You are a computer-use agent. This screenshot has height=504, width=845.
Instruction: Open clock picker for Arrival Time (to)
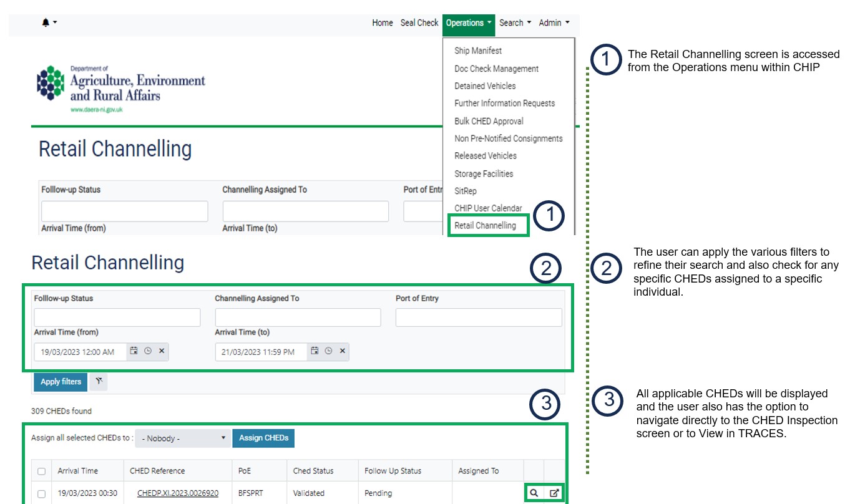pyautogui.click(x=328, y=351)
